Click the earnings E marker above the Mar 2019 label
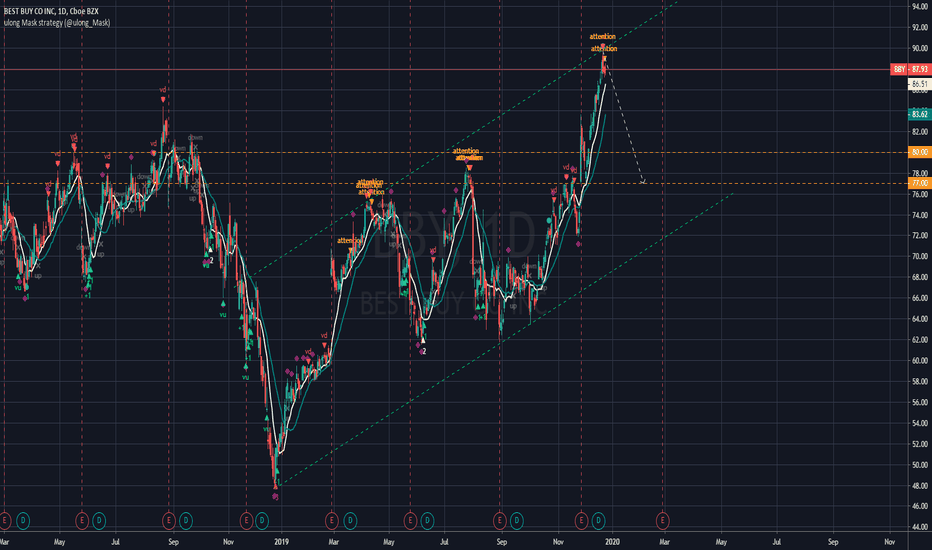 click(332, 521)
